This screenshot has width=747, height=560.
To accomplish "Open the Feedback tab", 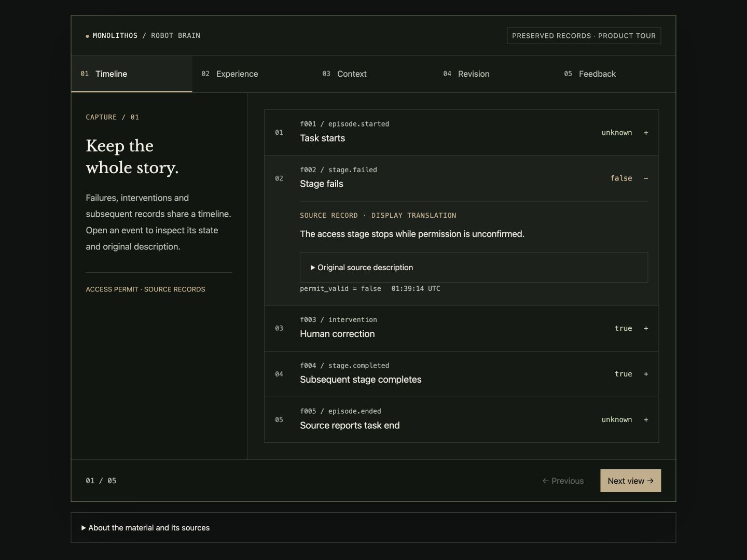I will tap(615, 74).
